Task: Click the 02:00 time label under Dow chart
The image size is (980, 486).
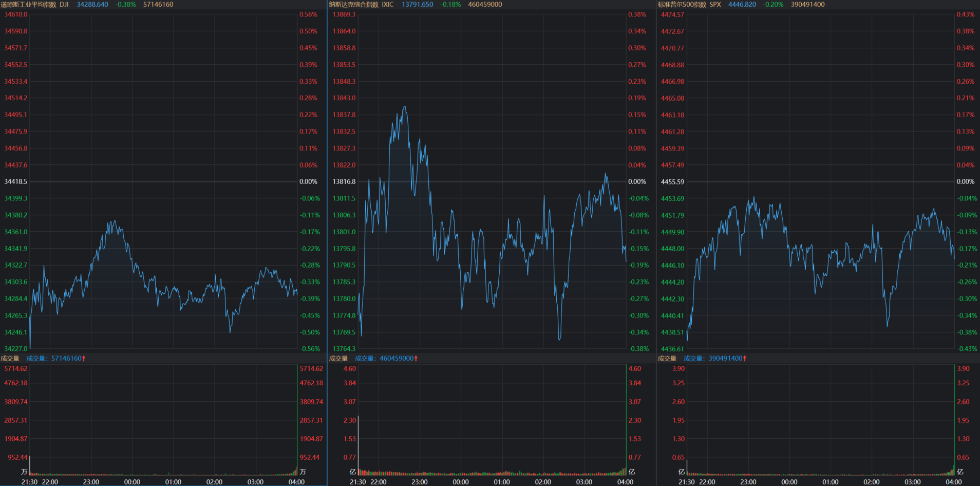Action: point(214,482)
